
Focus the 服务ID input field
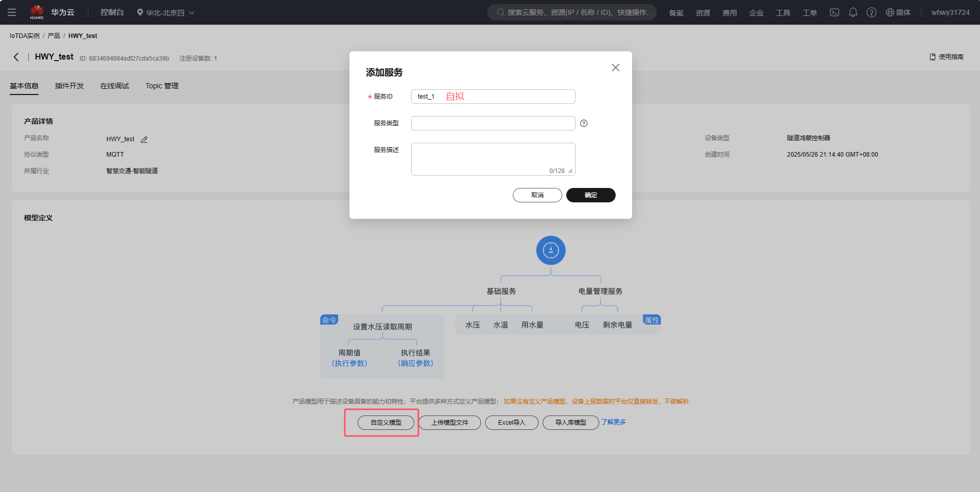[493, 97]
